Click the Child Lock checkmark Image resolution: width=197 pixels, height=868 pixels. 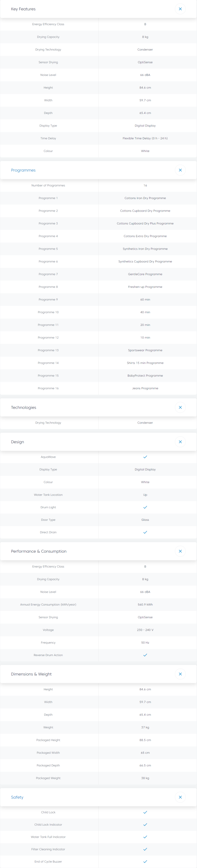coord(145,812)
